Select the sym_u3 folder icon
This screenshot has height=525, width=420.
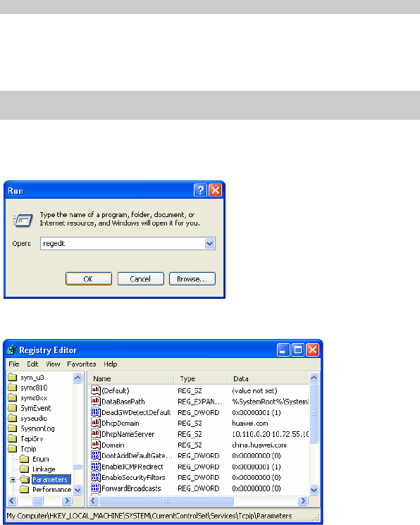(x=13, y=377)
